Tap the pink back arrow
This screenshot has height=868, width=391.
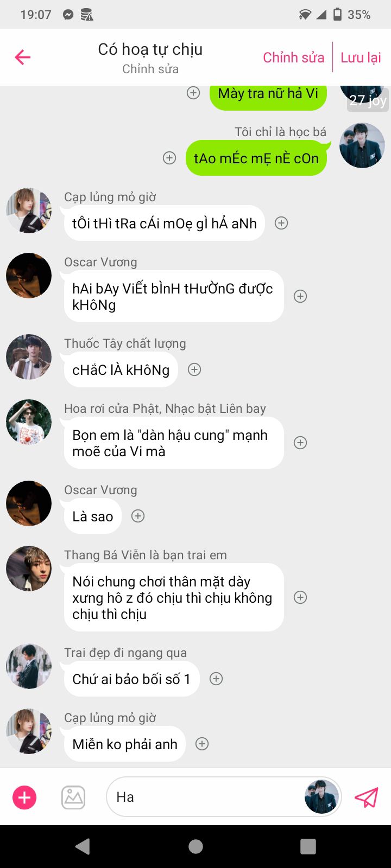23,57
